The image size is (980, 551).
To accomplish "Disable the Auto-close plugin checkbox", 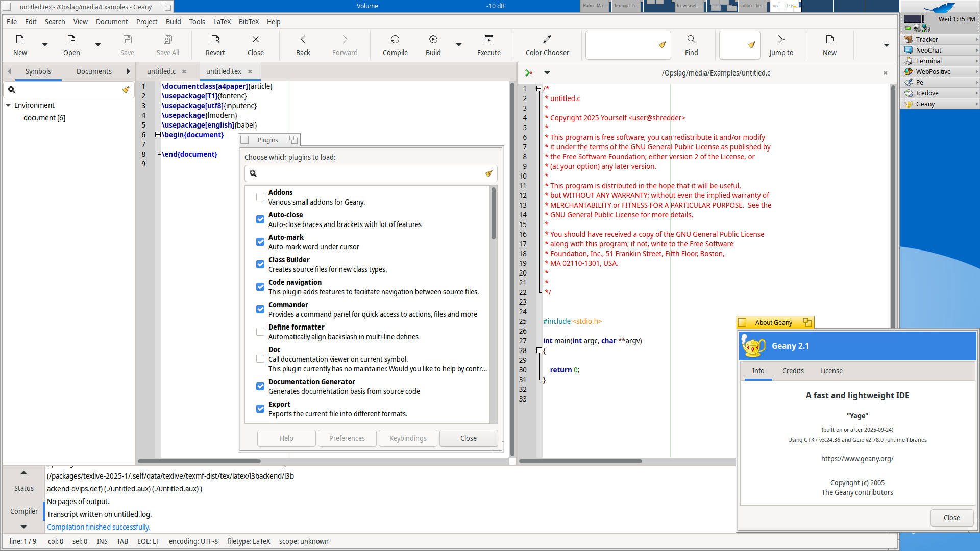I will (x=260, y=219).
